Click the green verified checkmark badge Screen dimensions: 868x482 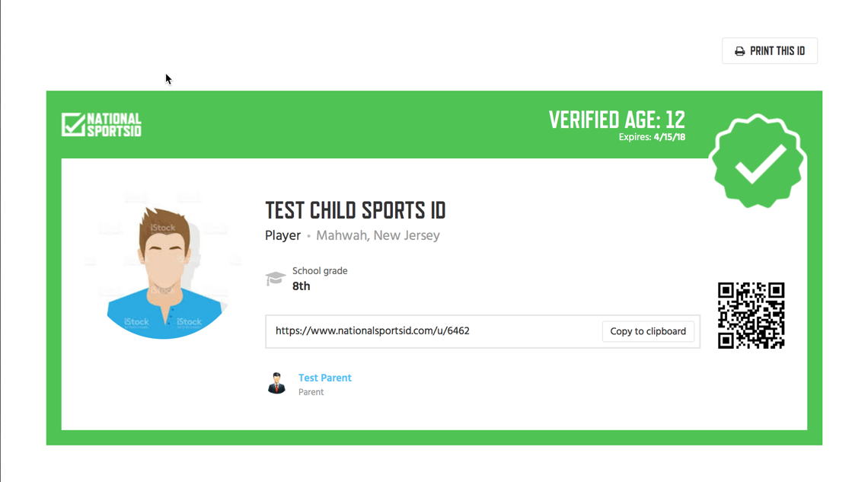758,161
